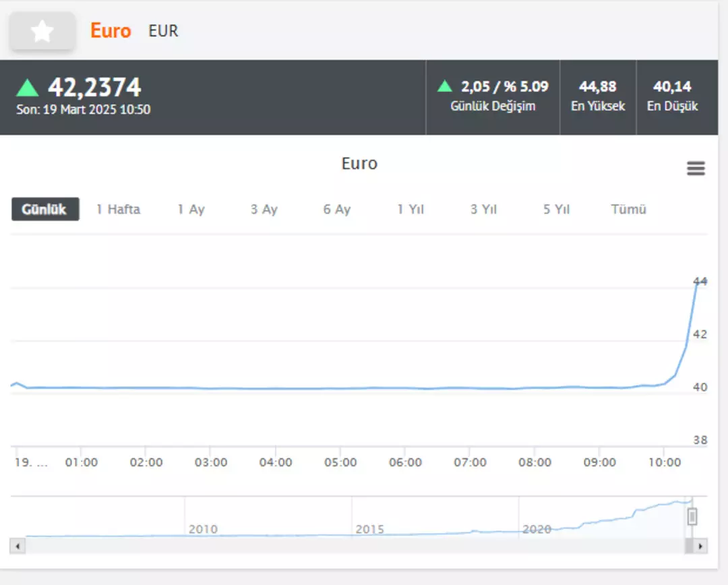Click the navigator right scroll arrow
Viewport: 728px width, 585px height.
pyautogui.click(x=700, y=546)
